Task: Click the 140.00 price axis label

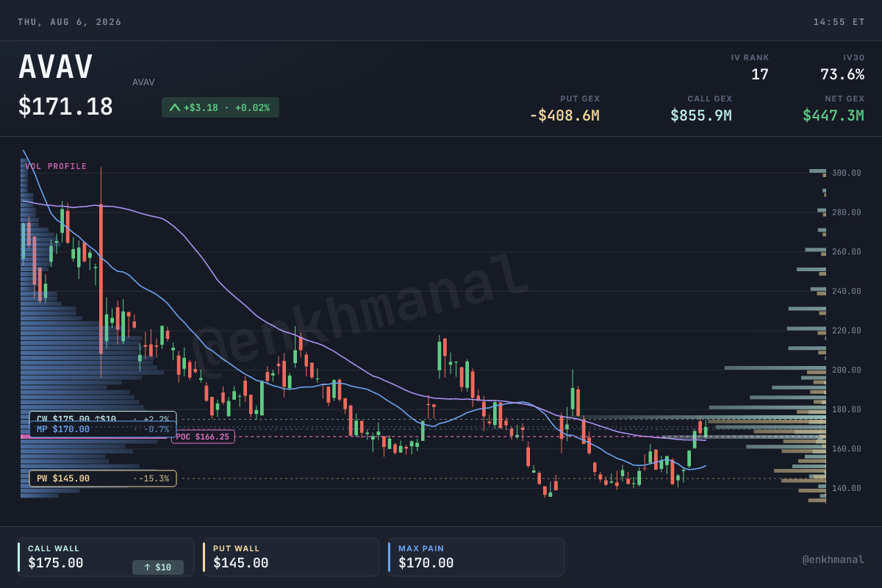Action: 847,488
